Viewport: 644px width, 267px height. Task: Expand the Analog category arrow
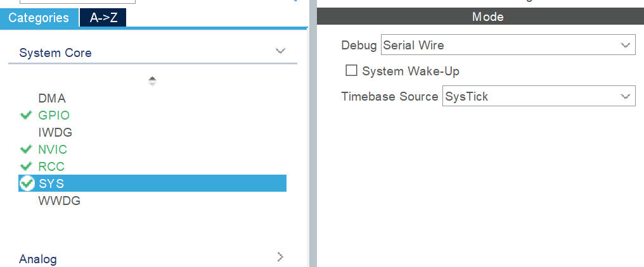pos(281,257)
